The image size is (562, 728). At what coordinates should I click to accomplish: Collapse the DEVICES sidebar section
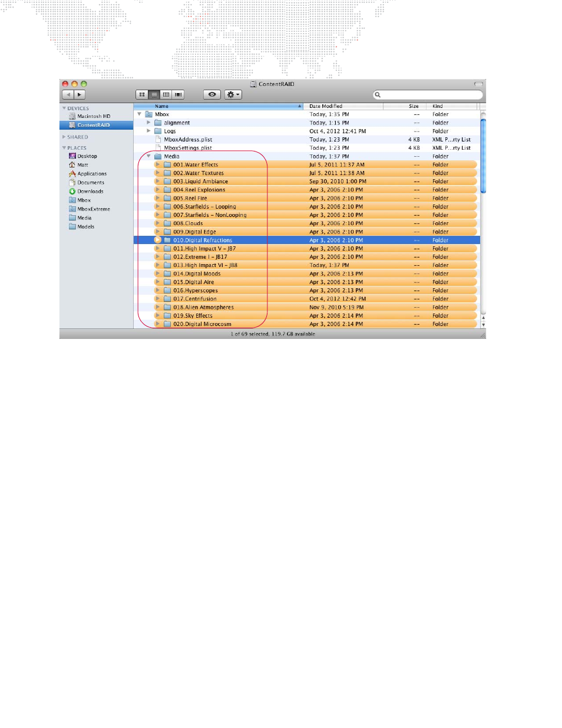pos(64,108)
